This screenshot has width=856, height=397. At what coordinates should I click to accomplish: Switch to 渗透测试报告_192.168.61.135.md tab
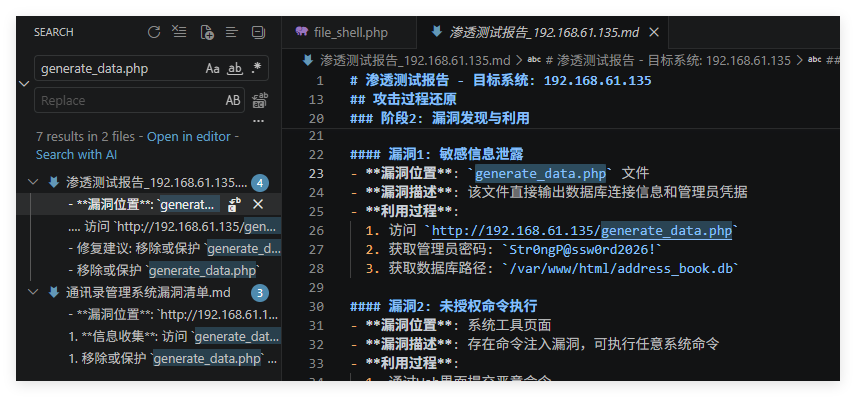click(x=543, y=32)
